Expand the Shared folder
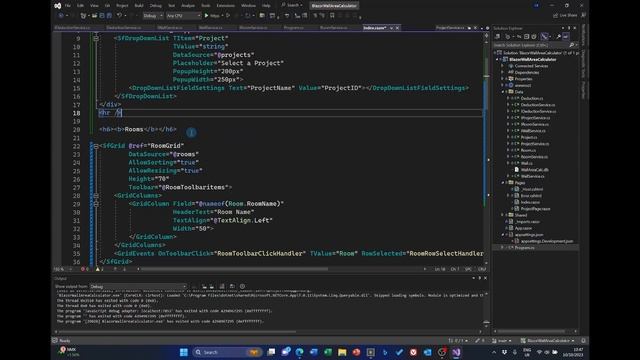640x360 pixels. 502,215
